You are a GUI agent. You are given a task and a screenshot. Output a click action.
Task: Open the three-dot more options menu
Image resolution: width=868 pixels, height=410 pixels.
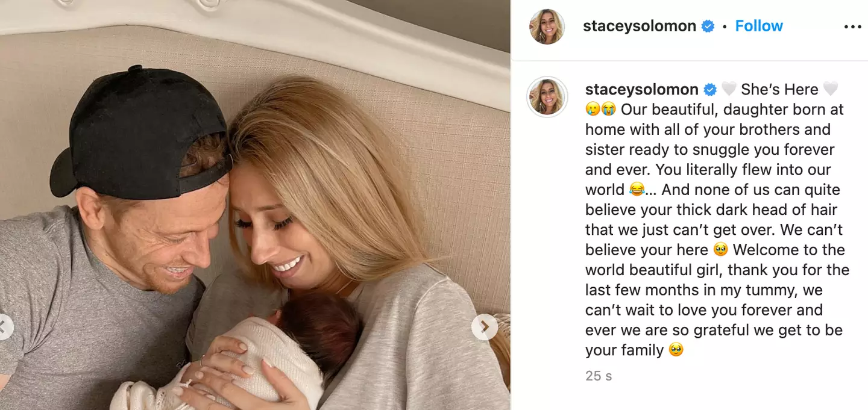coord(852,27)
